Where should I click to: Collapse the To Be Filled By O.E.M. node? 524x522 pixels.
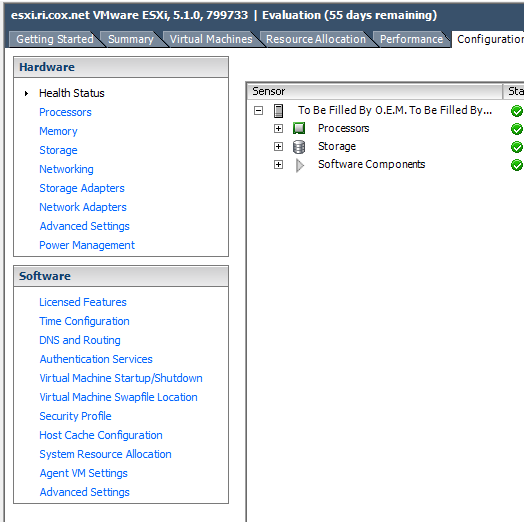(x=258, y=111)
